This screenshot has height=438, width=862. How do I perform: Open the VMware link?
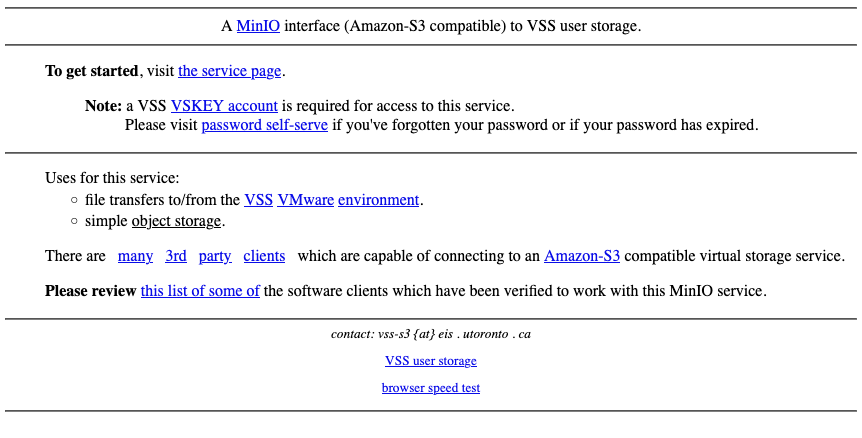(x=306, y=199)
